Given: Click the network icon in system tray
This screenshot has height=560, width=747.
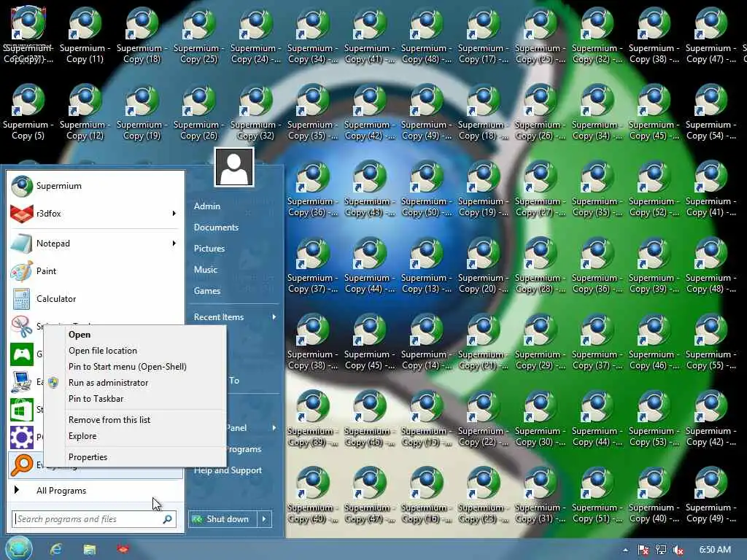Looking at the screenshot, I should click(x=661, y=550).
